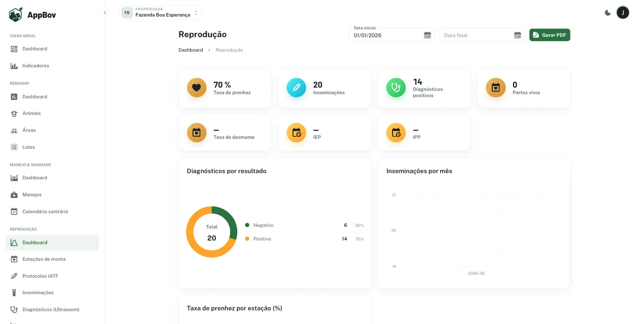The height and width of the screenshot is (324, 644).
Task: Click the clock-calendar icon on IEP card
Action: click(x=296, y=133)
